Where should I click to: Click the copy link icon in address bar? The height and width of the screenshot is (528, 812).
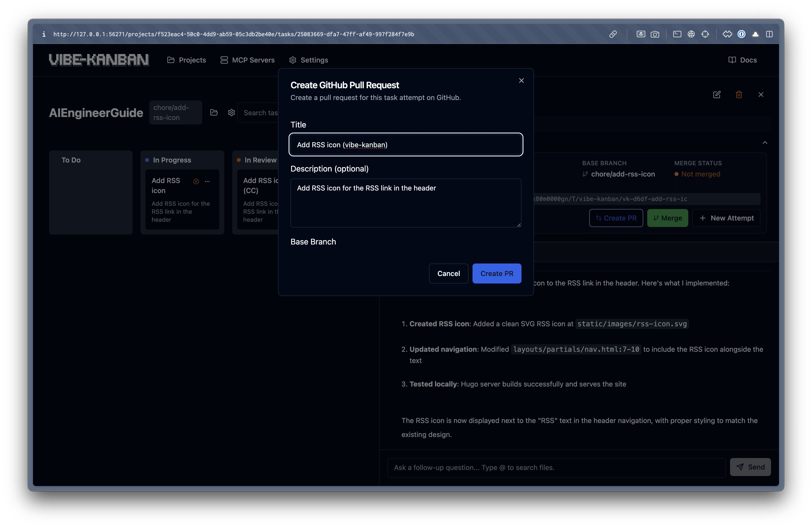613,34
